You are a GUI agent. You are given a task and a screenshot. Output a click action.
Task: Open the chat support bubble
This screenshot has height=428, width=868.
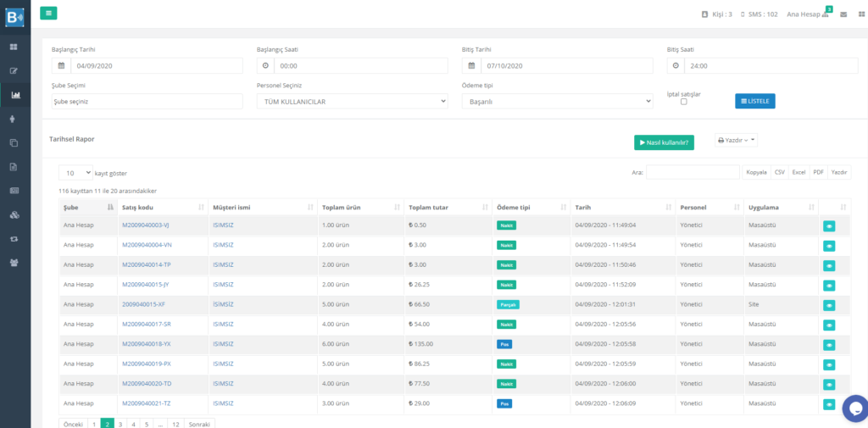click(x=855, y=409)
